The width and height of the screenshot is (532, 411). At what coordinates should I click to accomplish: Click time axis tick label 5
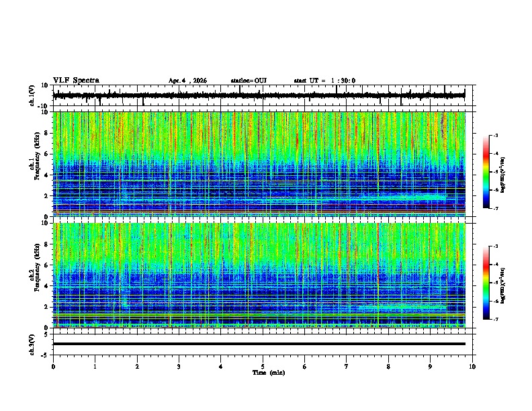tap(263, 367)
